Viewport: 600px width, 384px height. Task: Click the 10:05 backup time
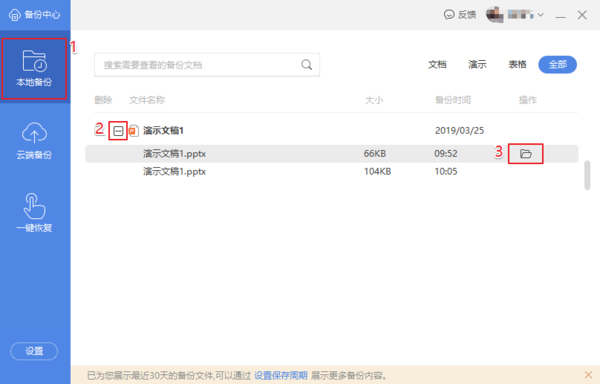point(446,171)
